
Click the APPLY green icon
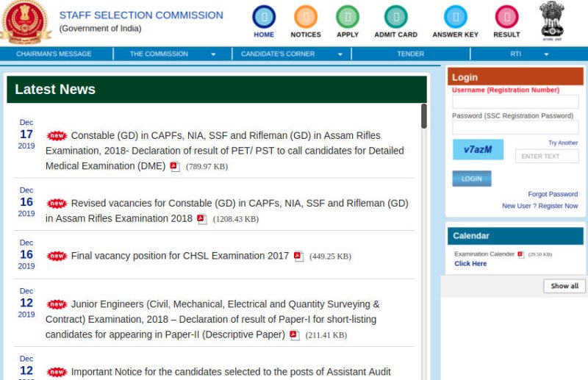tap(348, 17)
